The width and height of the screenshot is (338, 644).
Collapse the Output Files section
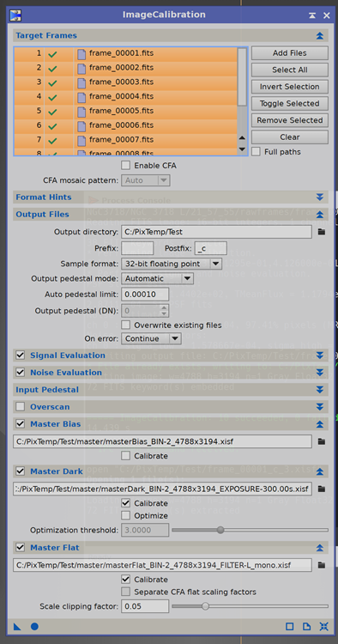(320, 215)
